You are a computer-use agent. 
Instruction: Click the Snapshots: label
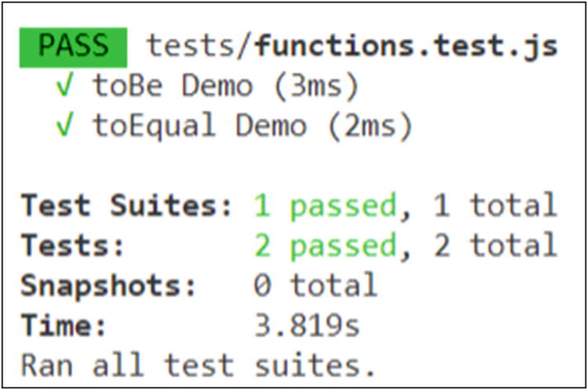click(110, 285)
